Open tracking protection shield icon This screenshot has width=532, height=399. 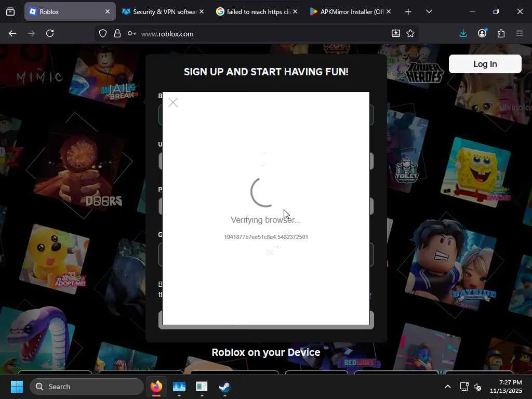(x=103, y=33)
